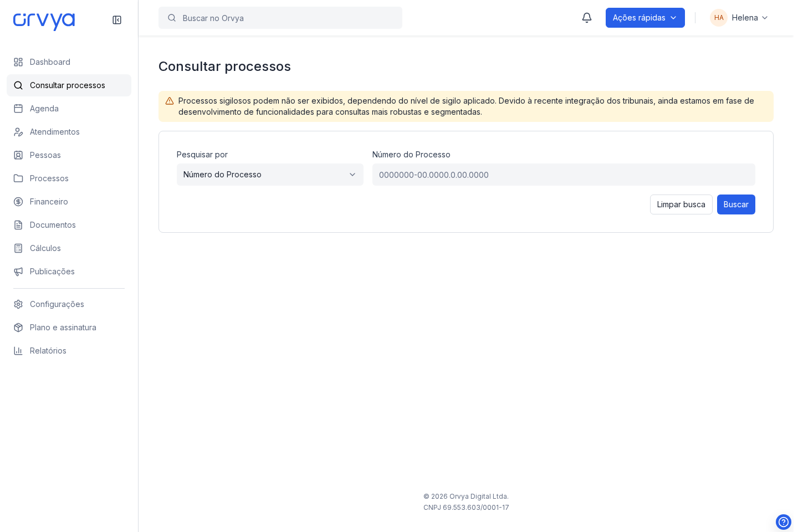Screen dimensions: 798x532
Task: Click the Número do Processo input field
Action: coord(564,175)
